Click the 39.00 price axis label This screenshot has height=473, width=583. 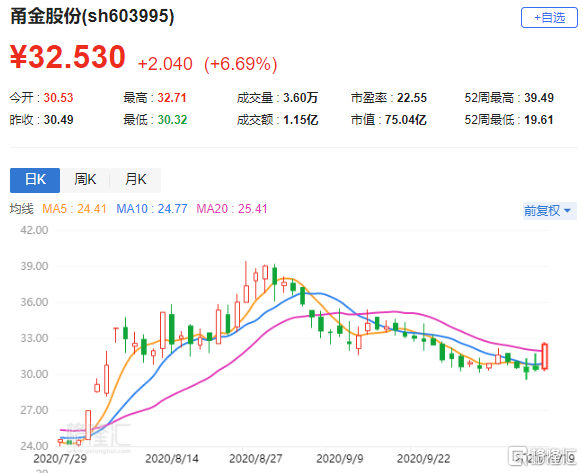tap(34, 266)
